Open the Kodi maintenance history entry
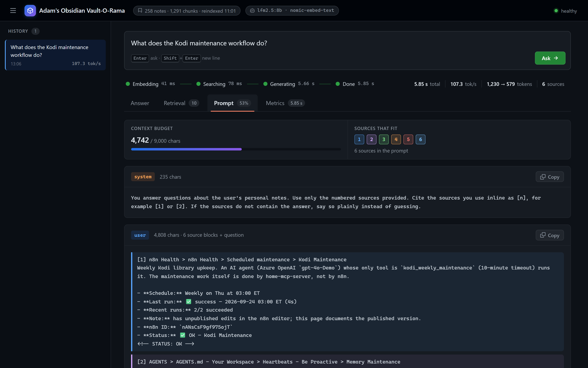Image resolution: width=588 pixels, height=368 pixels. point(55,55)
